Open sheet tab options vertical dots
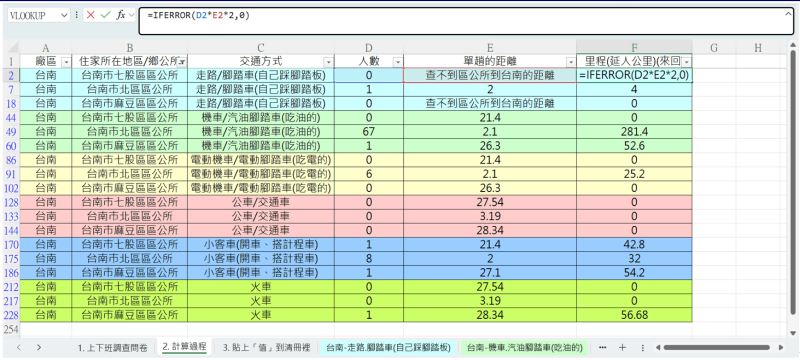 click(x=642, y=347)
